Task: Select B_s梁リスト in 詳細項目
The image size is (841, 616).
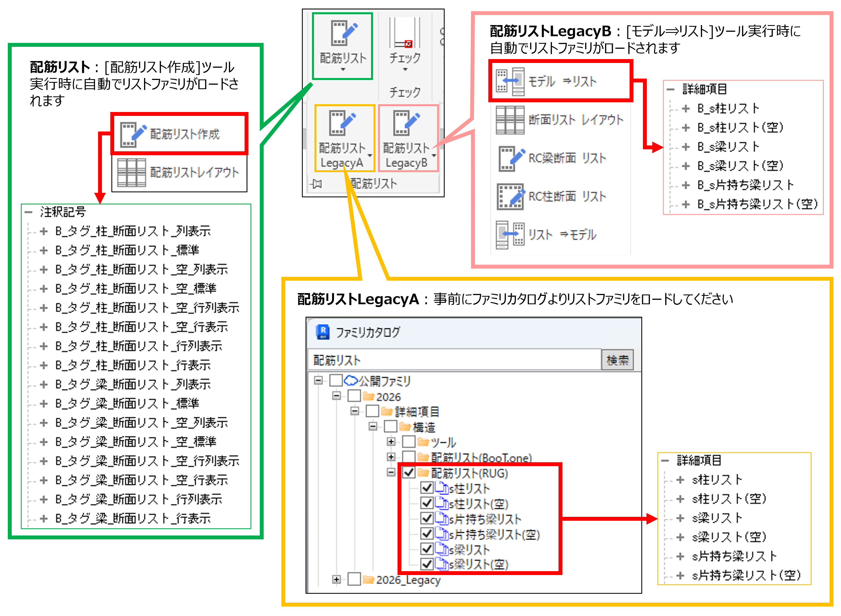Action: click(728, 147)
